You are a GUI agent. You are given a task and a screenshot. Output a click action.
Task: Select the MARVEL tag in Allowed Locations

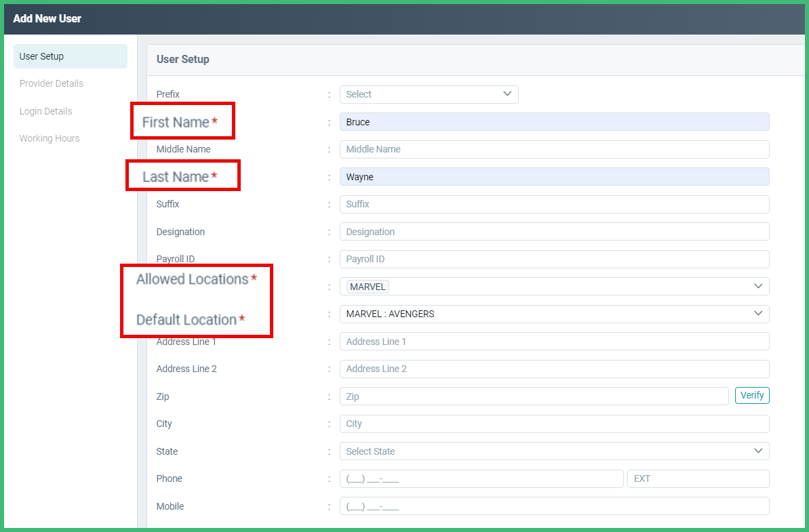click(x=367, y=286)
